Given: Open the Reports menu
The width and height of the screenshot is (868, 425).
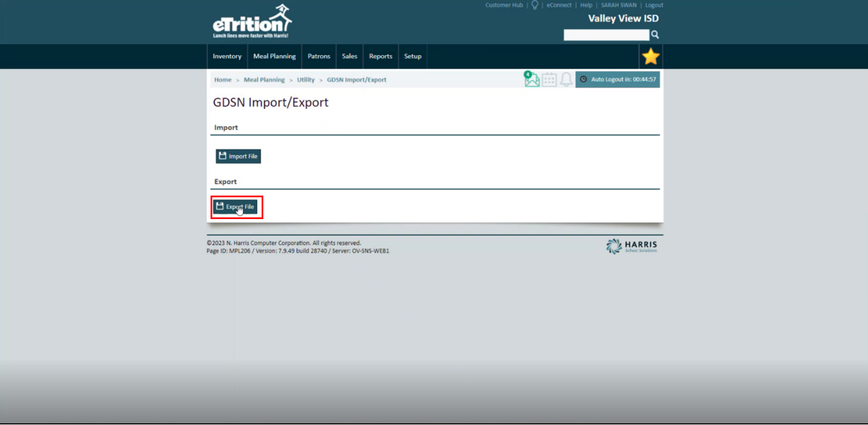Looking at the screenshot, I should pyautogui.click(x=380, y=56).
